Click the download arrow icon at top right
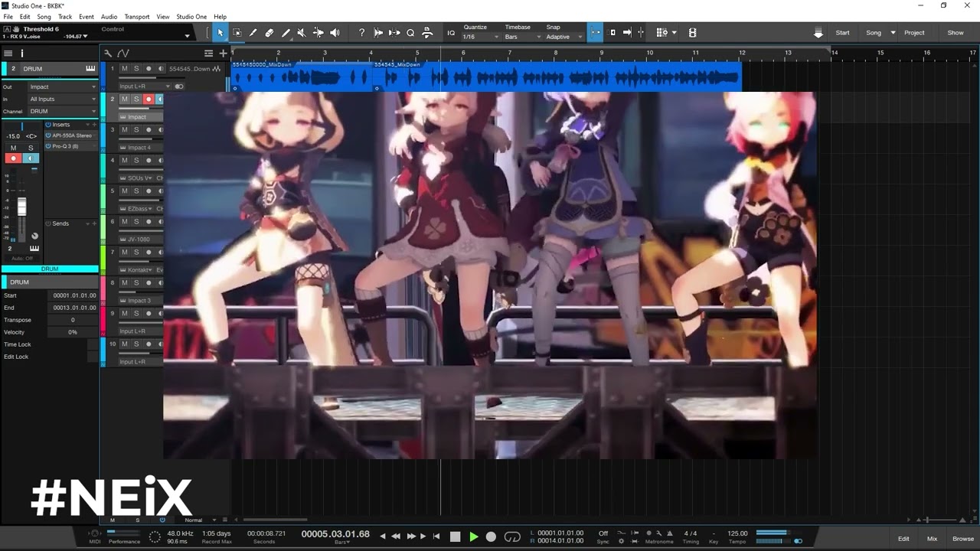Screen dimensions: 980x551 pyautogui.click(x=818, y=33)
